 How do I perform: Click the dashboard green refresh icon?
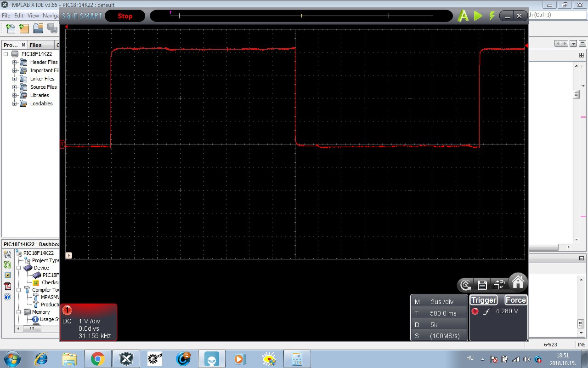tap(7, 264)
